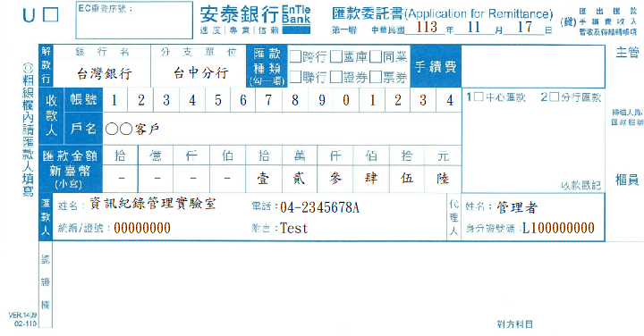The image size is (644, 336).
Task: Click the 速度 專業 信賴 slogan
Action: click(x=240, y=30)
